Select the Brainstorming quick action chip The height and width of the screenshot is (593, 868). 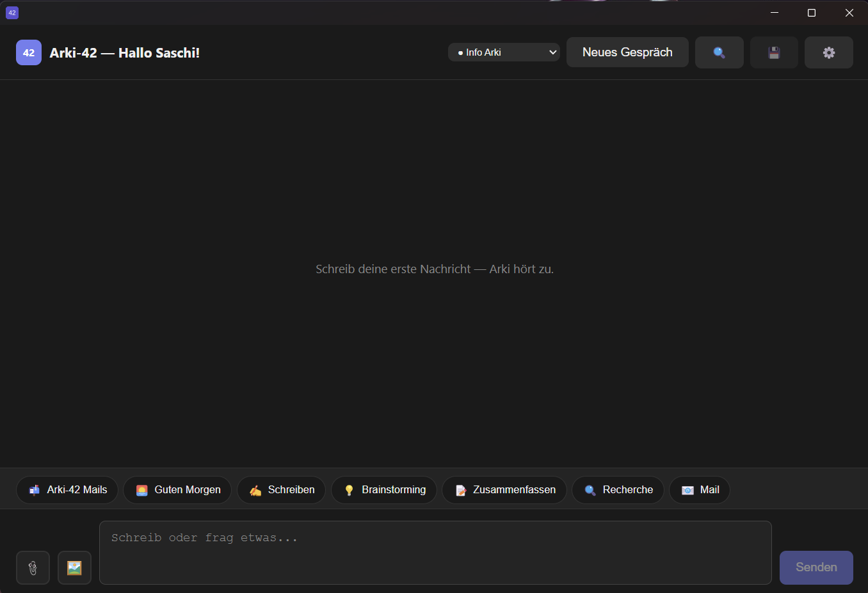(x=383, y=490)
